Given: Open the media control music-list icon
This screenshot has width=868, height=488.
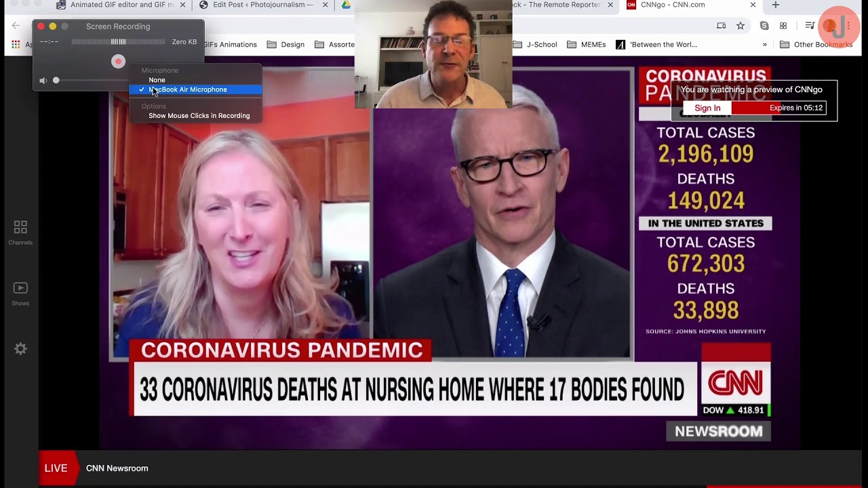Looking at the screenshot, I should click(x=810, y=26).
